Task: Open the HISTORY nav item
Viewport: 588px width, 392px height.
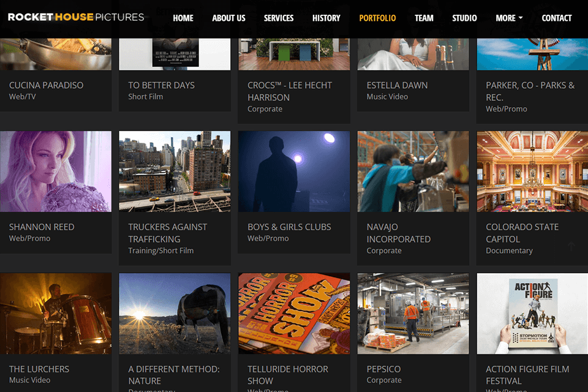Action: [x=326, y=18]
